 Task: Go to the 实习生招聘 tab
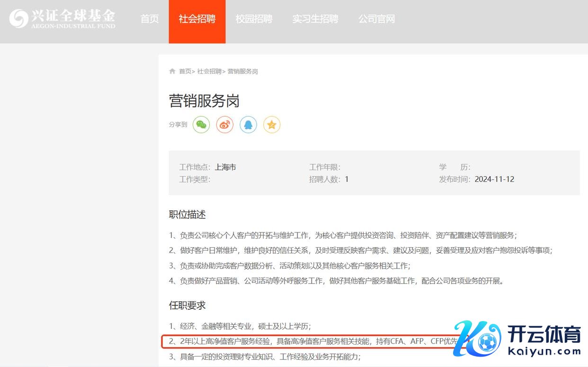[315, 19]
